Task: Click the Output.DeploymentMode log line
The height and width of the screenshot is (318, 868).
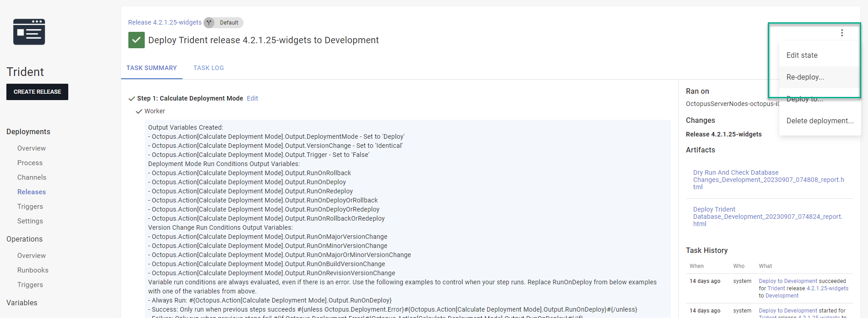Action: tap(276, 136)
